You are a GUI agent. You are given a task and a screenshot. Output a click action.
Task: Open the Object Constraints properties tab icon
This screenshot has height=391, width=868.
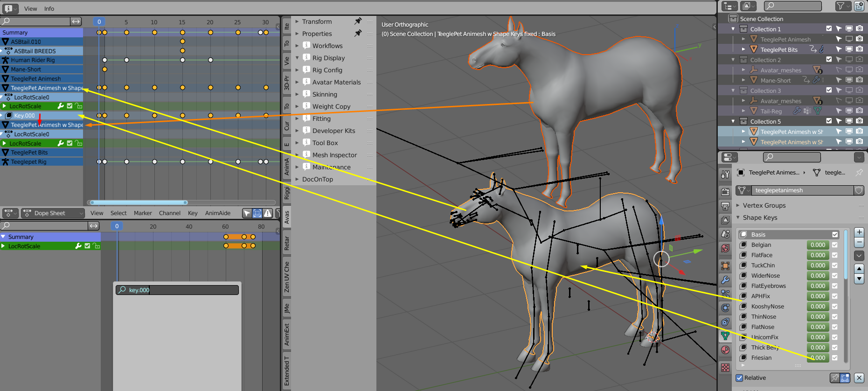(725, 321)
